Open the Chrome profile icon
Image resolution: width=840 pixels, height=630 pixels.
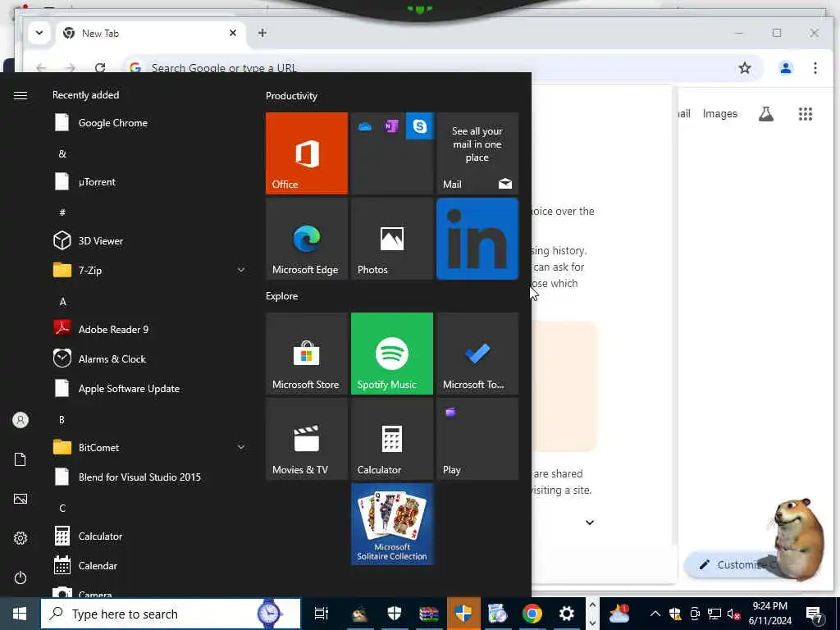click(x=786, y=68)
